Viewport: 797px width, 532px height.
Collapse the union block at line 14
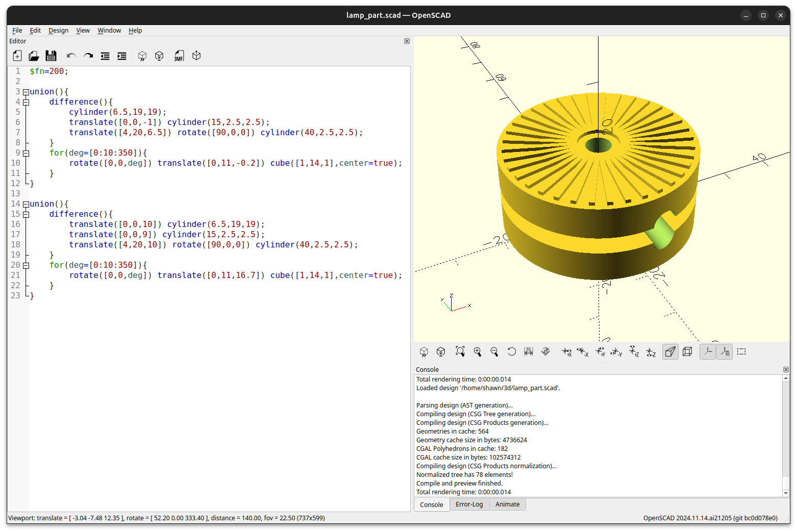click(26, 204)
